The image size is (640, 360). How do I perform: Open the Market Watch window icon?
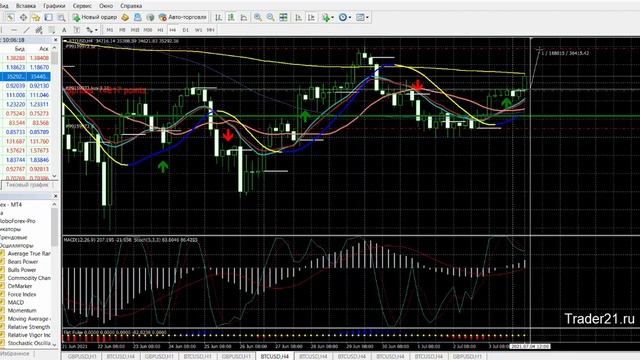pos(10,17)
